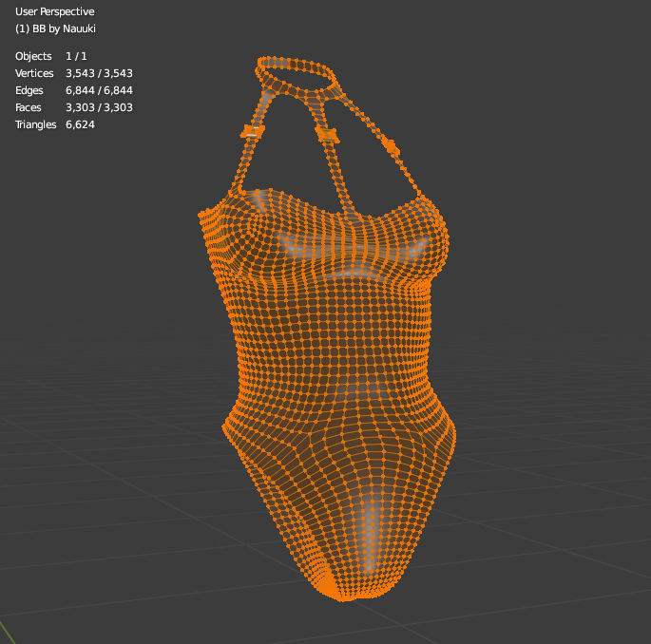Click the 'User Perspective' view label
This screenshot has width=651, height=644.
pos(55,11)
